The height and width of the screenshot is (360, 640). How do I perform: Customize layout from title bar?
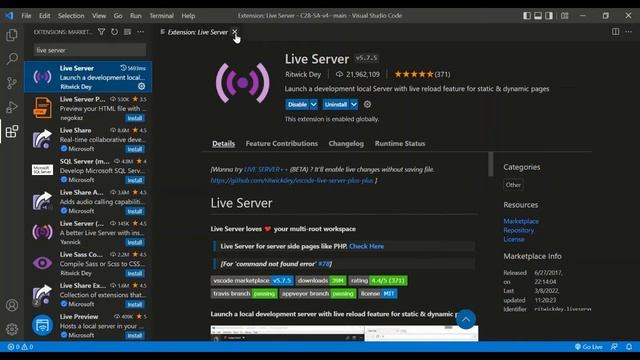coord(564,16)
